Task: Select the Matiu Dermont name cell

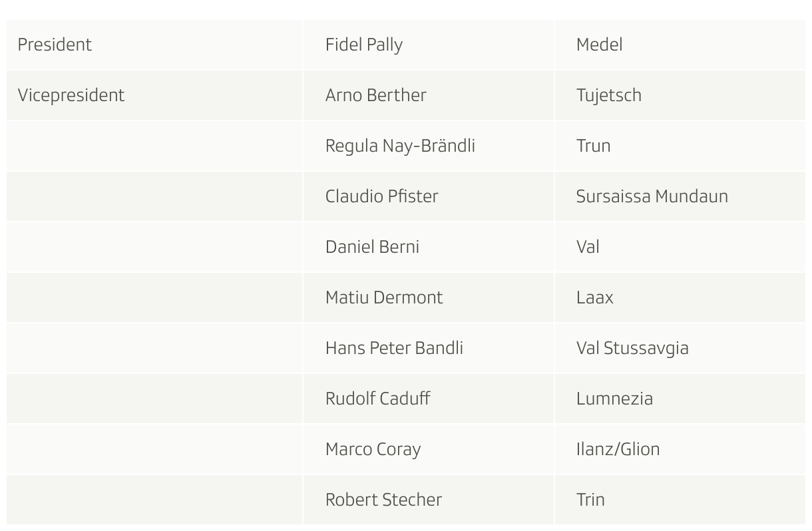Action: pyautogui.click(x=428, y=297)
